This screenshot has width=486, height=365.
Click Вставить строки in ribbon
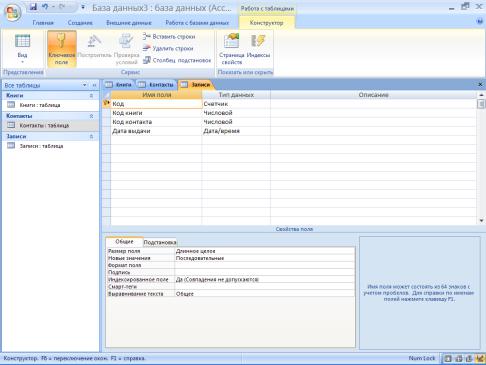[x=169, y=37]
